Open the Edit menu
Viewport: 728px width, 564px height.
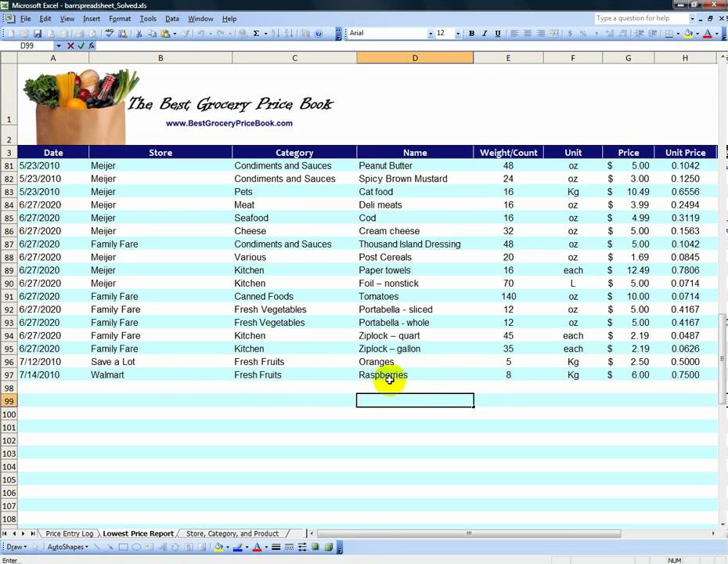click(x=45, y=19)
